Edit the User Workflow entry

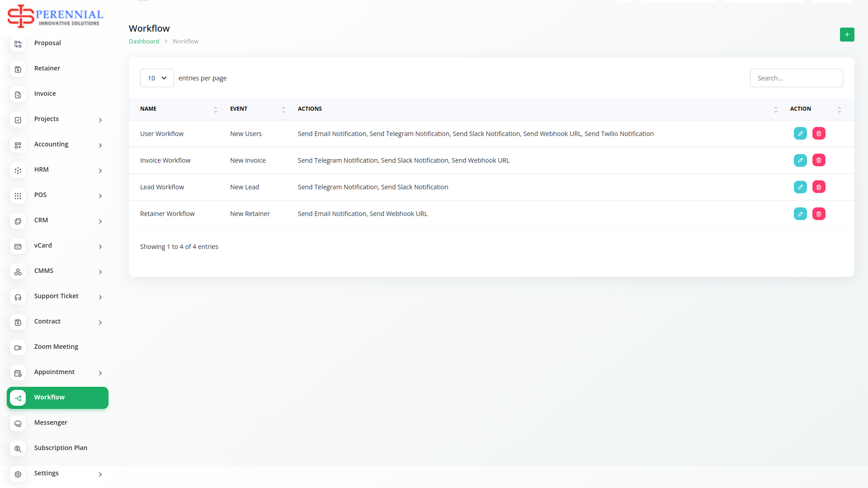coord(800,134)
